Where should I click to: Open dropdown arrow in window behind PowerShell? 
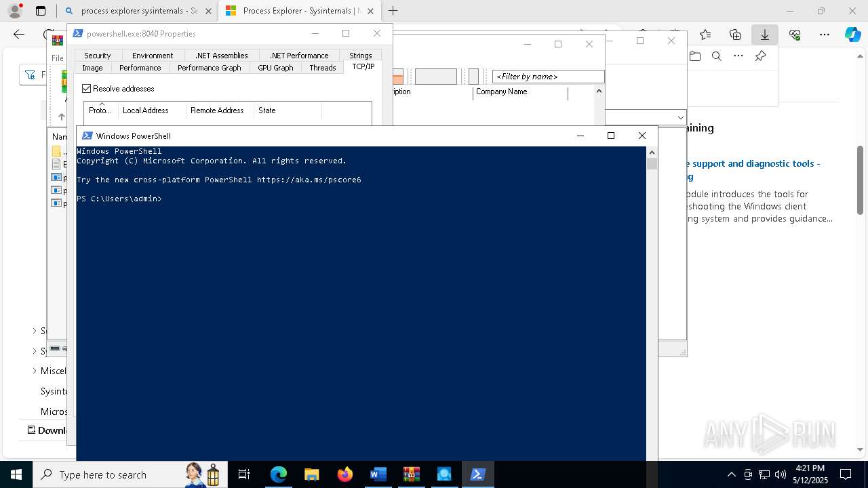(x=680, y=117)
